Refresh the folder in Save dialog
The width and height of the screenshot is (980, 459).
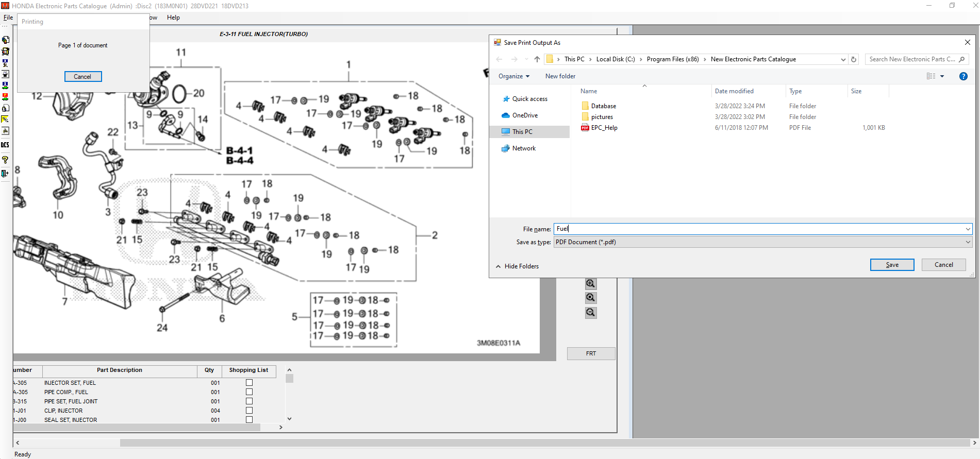click(x=854, y=59)
